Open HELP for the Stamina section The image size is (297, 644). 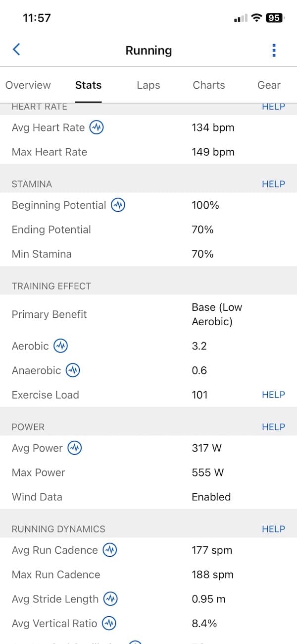click(x=273, y=184)
